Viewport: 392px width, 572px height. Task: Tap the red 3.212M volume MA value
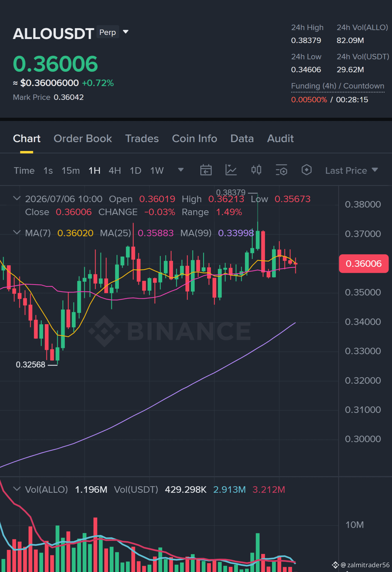269,489
